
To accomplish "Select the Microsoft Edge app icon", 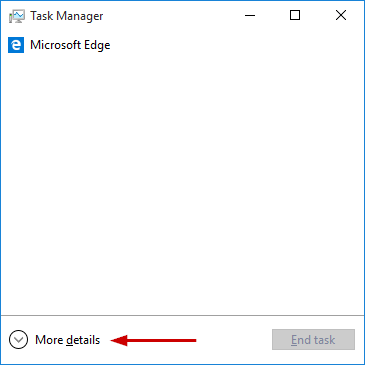I will pyautogui.click(x=16, y=45).
